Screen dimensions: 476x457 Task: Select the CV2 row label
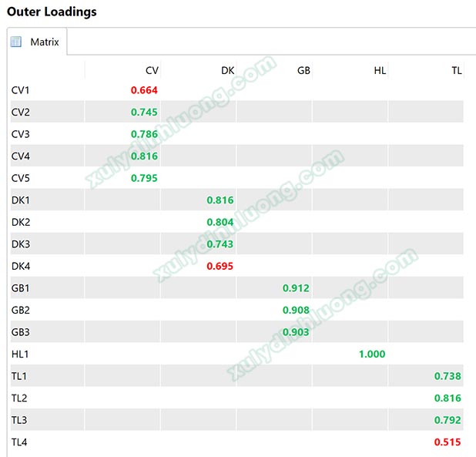click(21, 112)
